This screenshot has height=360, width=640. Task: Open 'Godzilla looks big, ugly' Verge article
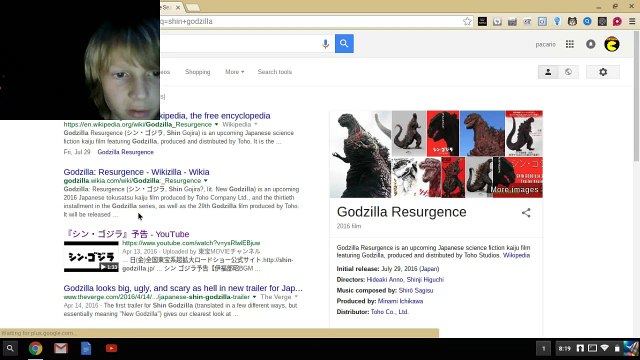183,288
